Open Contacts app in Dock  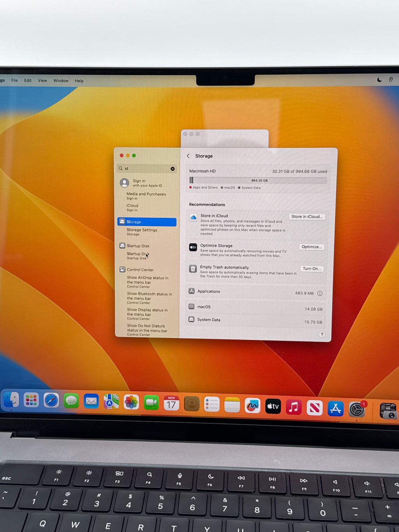pos(192,404)
